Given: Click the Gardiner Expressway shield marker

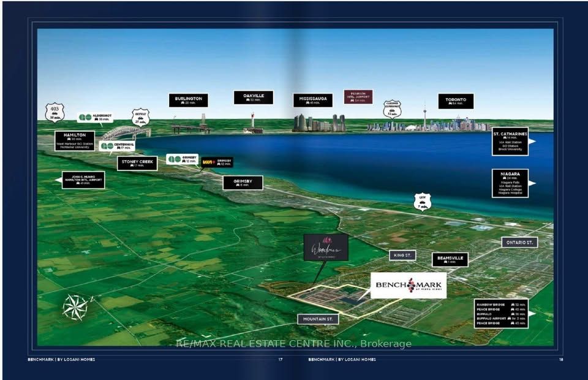Looking at the screenshot, I should click(x=392, y=109).
